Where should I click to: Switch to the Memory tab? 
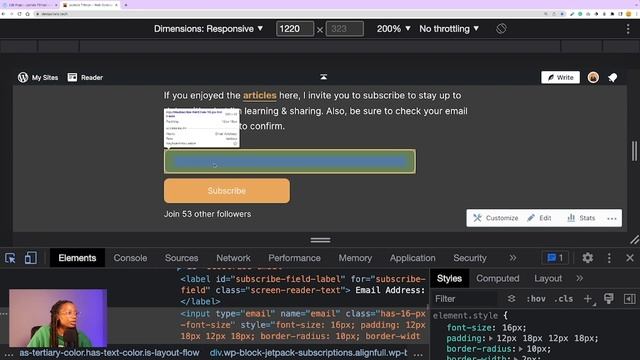click(x=355, y=258)
